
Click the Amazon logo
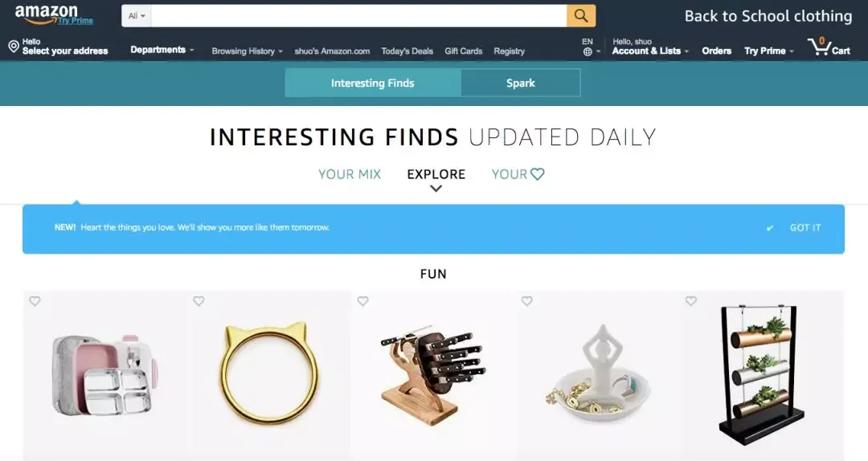(54, 15)
